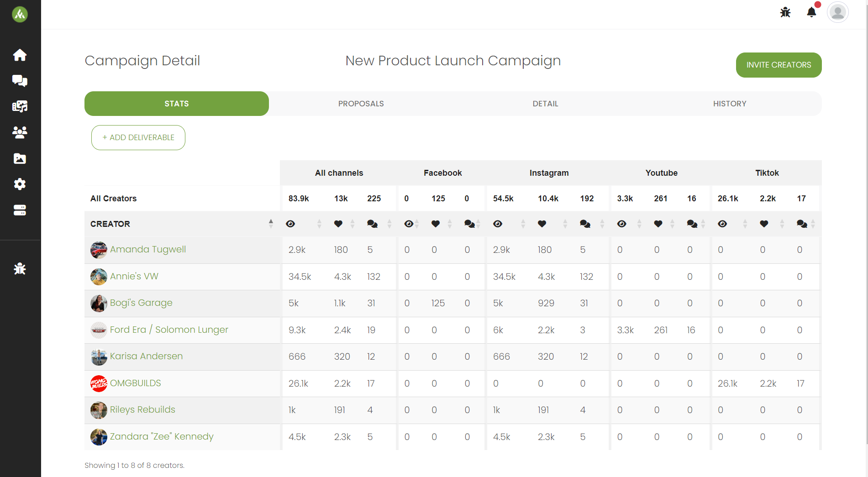Screen dimensions: 868x477
Task: Click the INVITE CREATORS button
Action: [x=779, y=65]
